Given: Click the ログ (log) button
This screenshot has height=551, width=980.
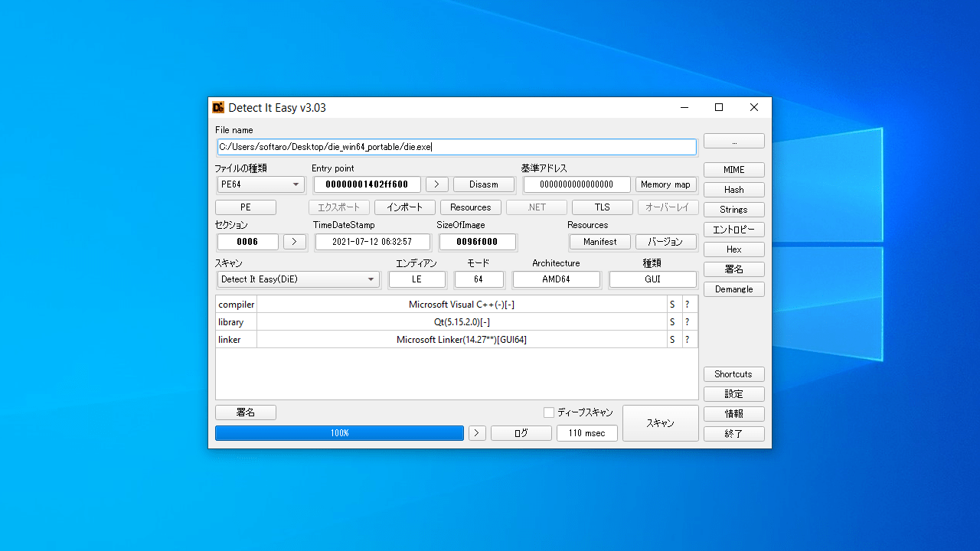Looking at the screenshot, I should pyautogui.click(x=521, y=433).
